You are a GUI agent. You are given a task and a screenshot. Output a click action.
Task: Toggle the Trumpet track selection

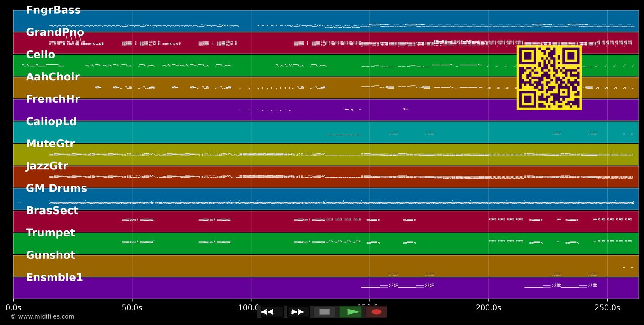[51, 233]
